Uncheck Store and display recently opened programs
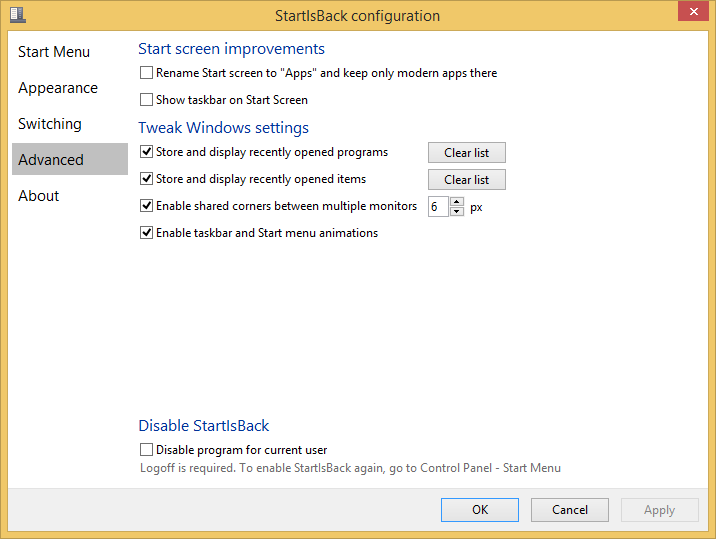716x539 pixels. tap(147, 153)
